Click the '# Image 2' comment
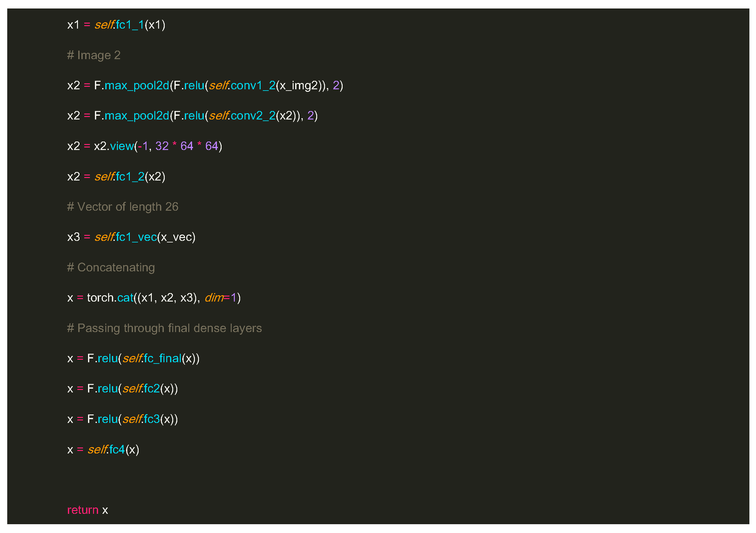The height and width of the screenshot is (533, 756). [x=94, y=55]
